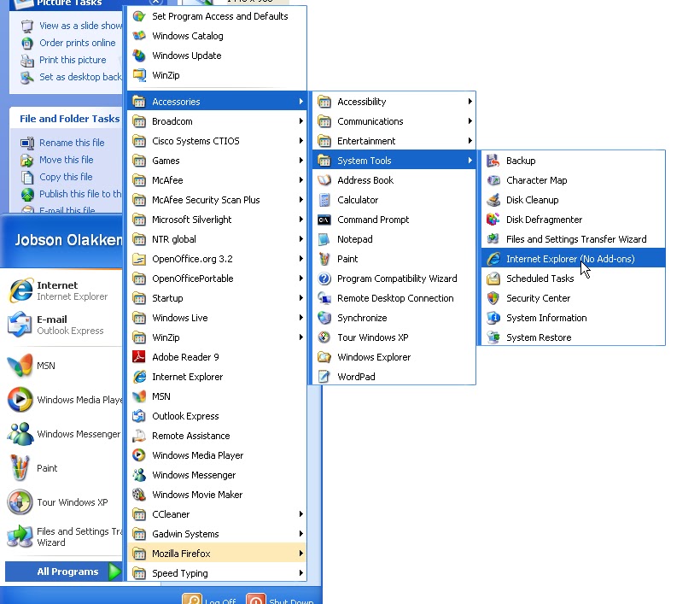Screen dimensions: 700x604
Task: Click the Adobe Reader 9 icon
Action: click(x=139, y=357)
